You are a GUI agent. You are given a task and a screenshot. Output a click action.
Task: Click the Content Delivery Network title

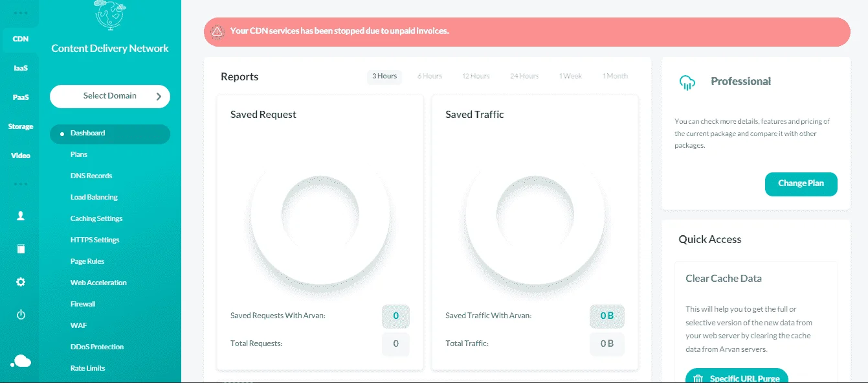tap(110, 49)
